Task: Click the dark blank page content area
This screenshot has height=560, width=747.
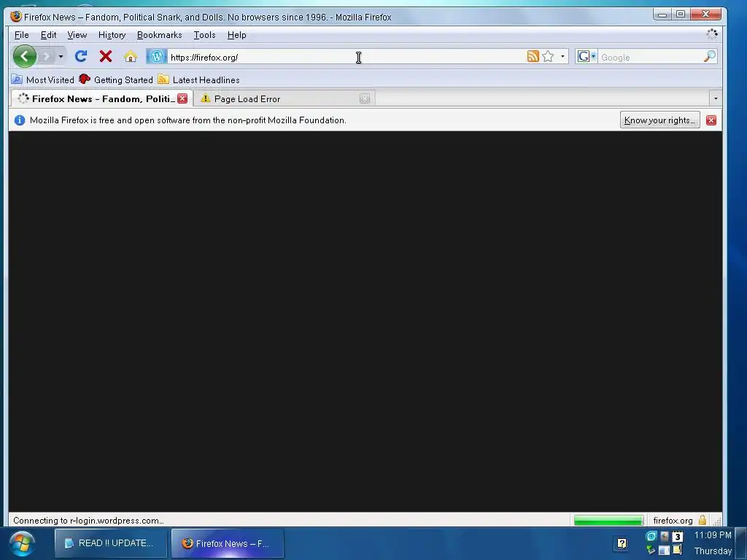Action: tap(365, 322)
